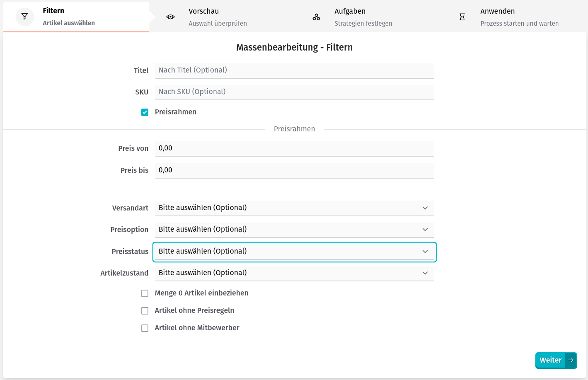Image resolution: width=588 pixels, height=380 pixels.
Task: Click the hourglass icon beside Anwenden
Action: point(462,17)
